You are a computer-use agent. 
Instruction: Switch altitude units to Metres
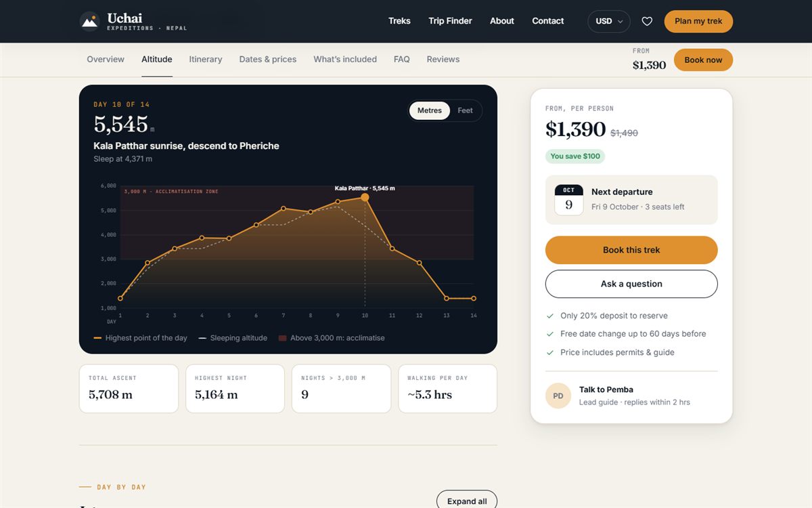coord(430,110)
